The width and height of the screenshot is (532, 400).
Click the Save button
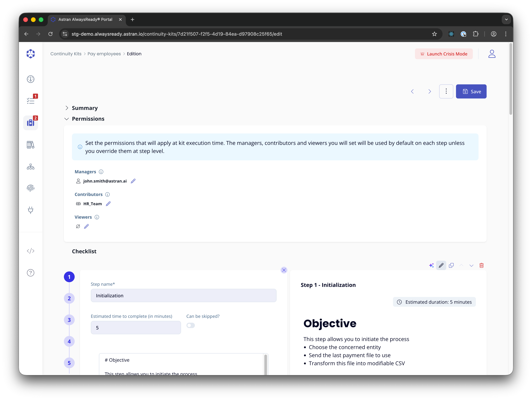click(471, 91)
